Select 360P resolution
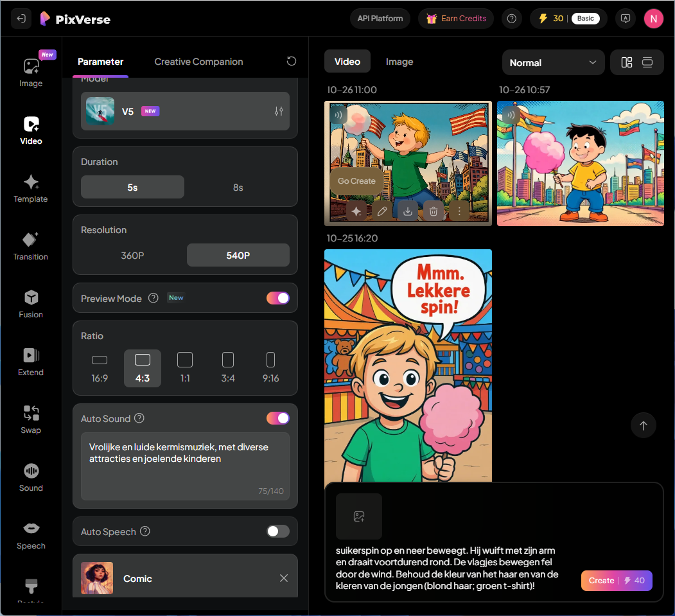Image resolution: width=675 pixels, height=616 pixels. coord(132,255)
